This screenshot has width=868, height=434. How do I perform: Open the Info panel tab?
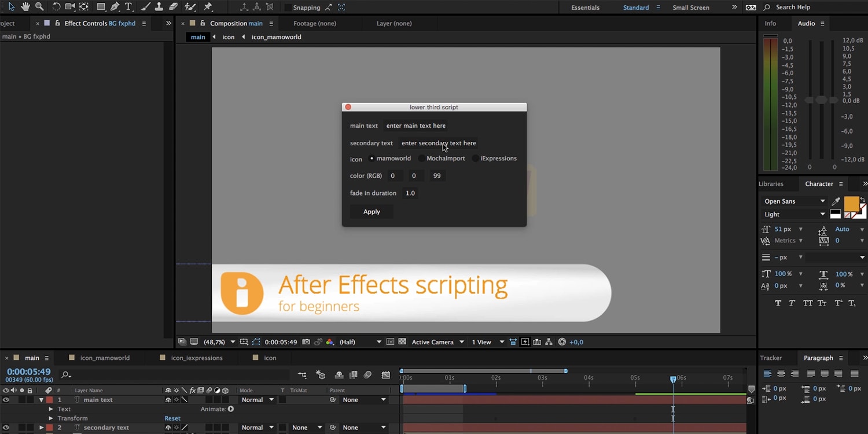coord(770,24)
